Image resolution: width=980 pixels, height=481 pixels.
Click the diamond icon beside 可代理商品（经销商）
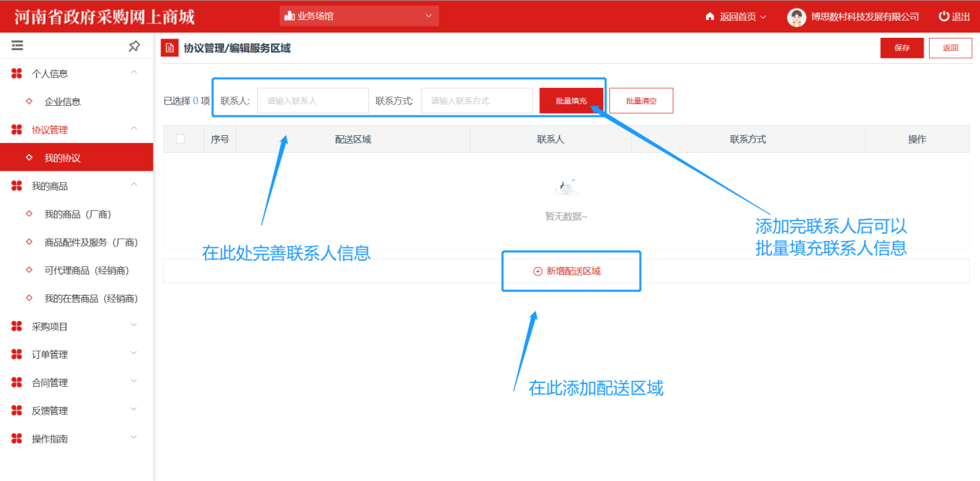click(x=29, y=270)
